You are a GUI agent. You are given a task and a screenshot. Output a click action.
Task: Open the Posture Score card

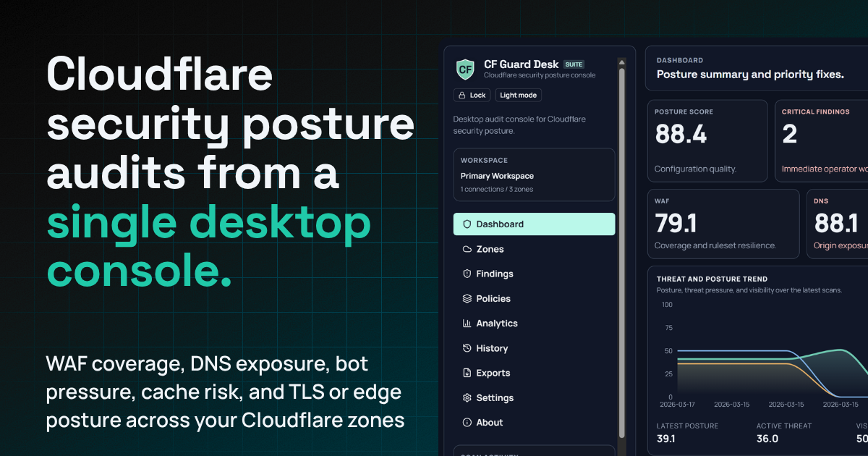point(707,140)
